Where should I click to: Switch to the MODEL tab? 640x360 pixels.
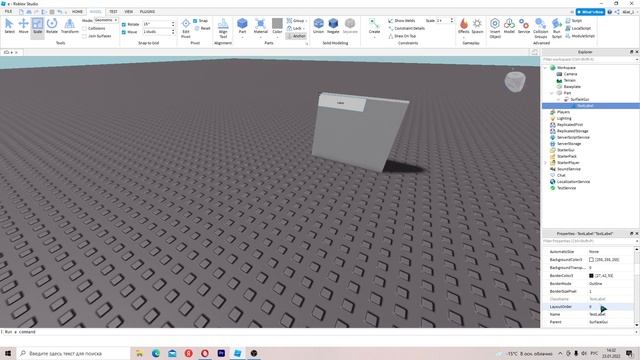point(96,11)
